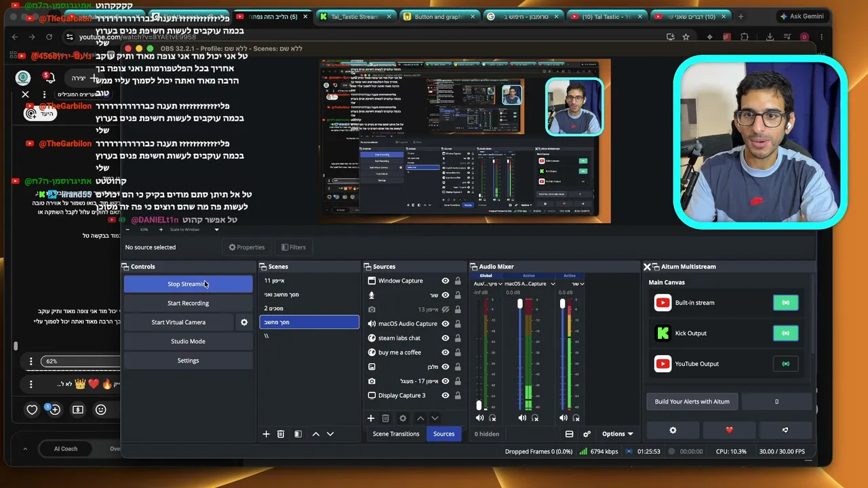Enable Studio Mode
Screen dimensions: 868x488
[x=188, y=342]
